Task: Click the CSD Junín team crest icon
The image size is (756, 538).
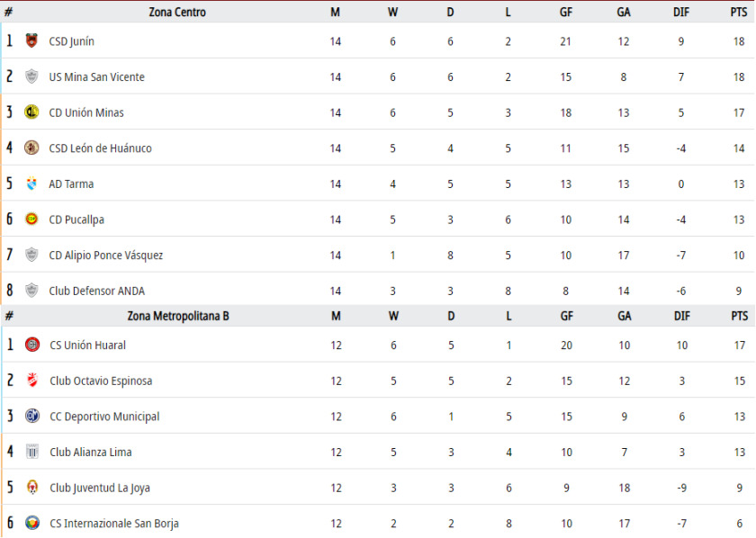Action: click(x=31, y=40)
